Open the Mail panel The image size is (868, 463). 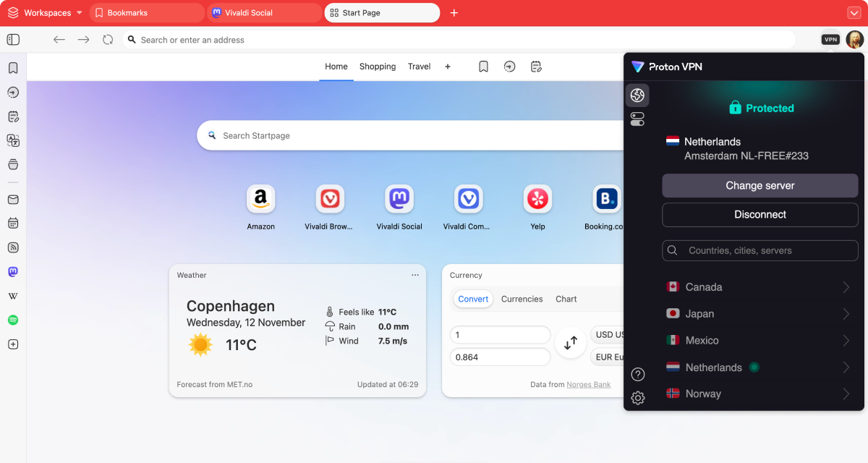click(13, 200)
